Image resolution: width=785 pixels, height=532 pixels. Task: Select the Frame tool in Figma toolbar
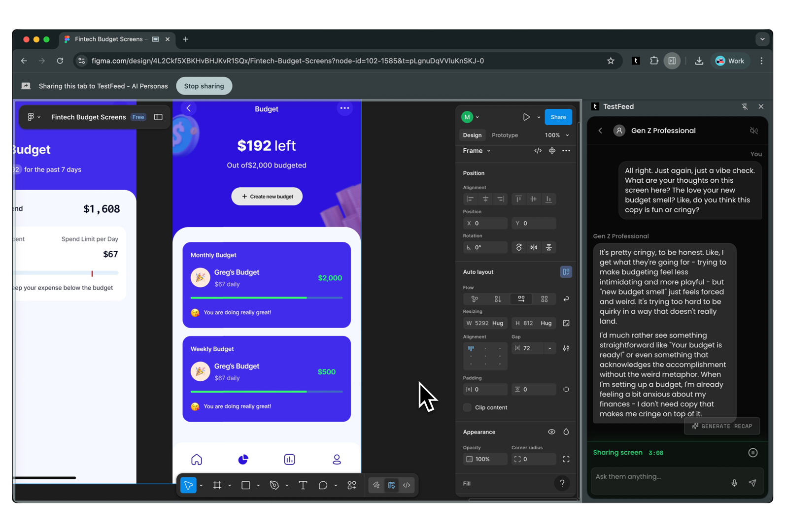(217, 485)
